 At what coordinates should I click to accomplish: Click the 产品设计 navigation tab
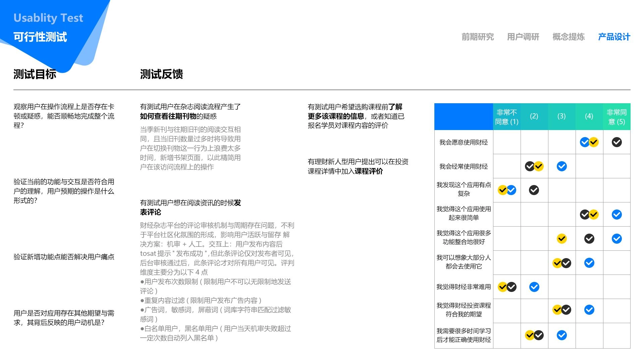click(614, 37)
